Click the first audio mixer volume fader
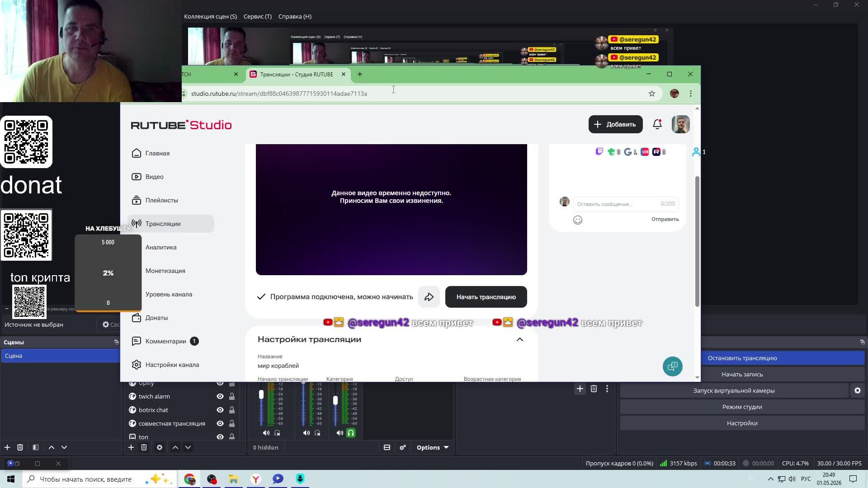868x488 pixels. (x=261, y=395)
